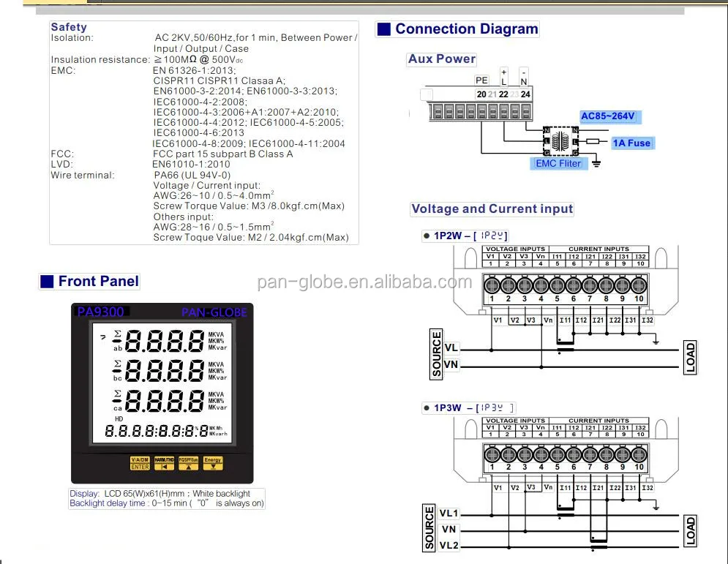Screen dimensions: 728x564
Task: Click the Aux Power heading
Action: (x=441, y=59)
